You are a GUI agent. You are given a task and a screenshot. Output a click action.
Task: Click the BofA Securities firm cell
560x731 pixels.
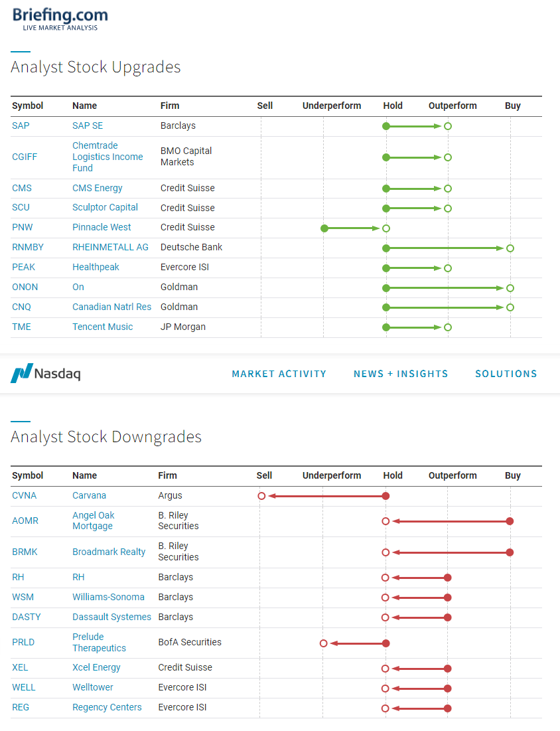(190, 643)
